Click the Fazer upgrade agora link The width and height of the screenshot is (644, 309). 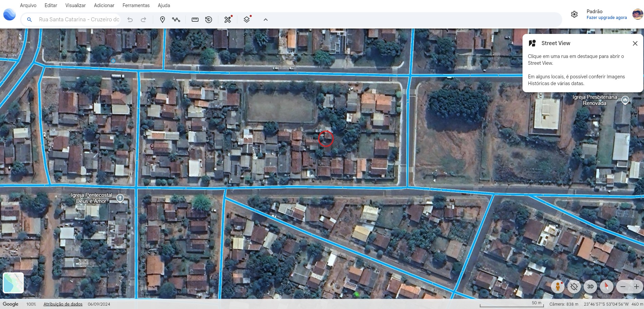click(x=607, y=18)
